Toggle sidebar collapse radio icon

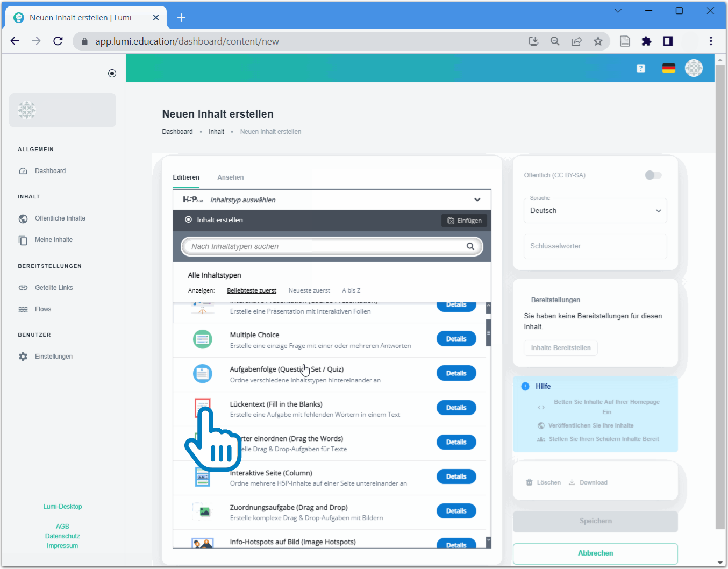(112, 74)
